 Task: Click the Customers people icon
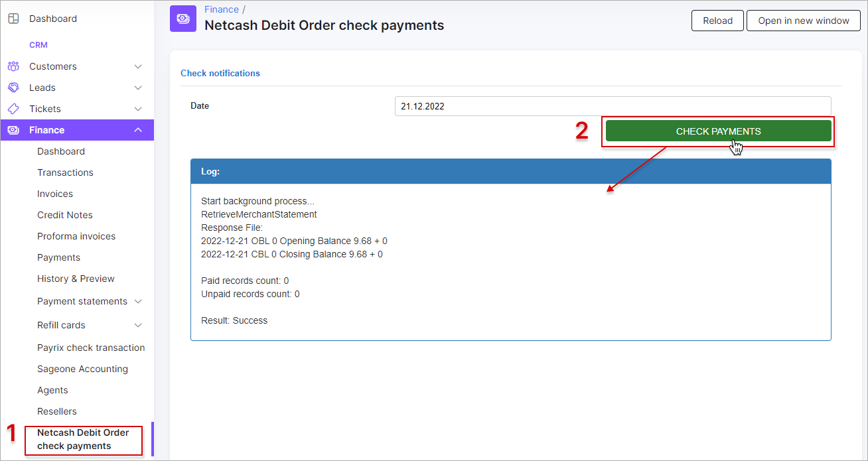14,66
